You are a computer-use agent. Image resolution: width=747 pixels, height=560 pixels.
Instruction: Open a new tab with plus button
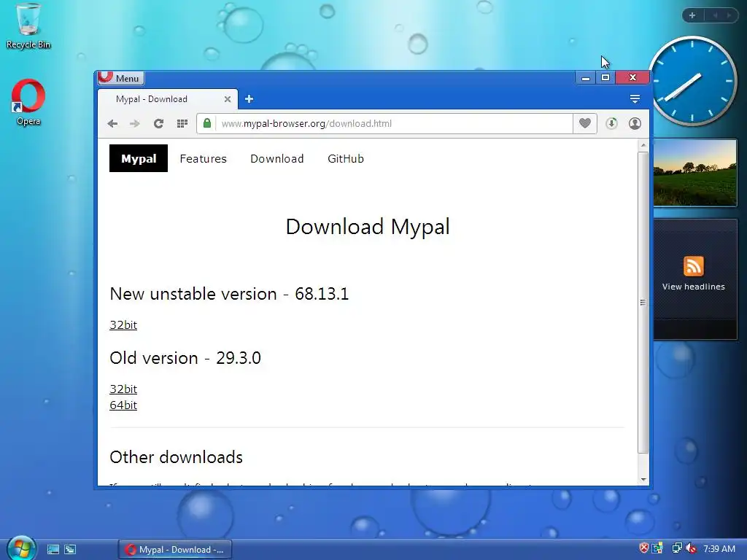pos(249,99)
